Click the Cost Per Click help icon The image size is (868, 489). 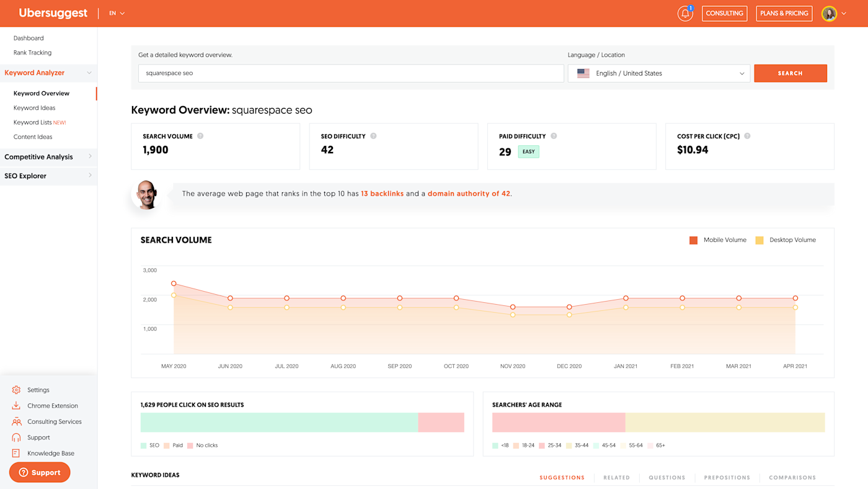(x=747, y=136)
